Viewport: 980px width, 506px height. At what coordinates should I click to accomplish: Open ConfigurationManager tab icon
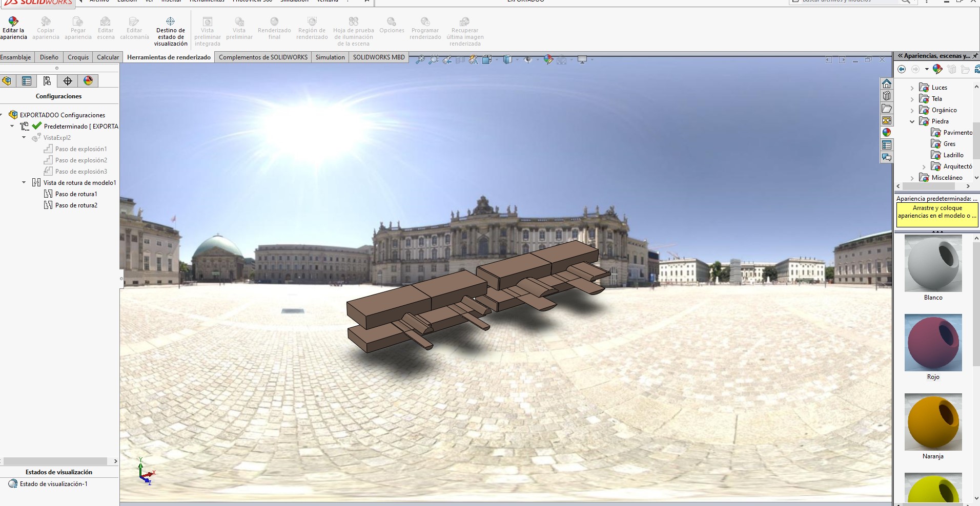(47, 81)
